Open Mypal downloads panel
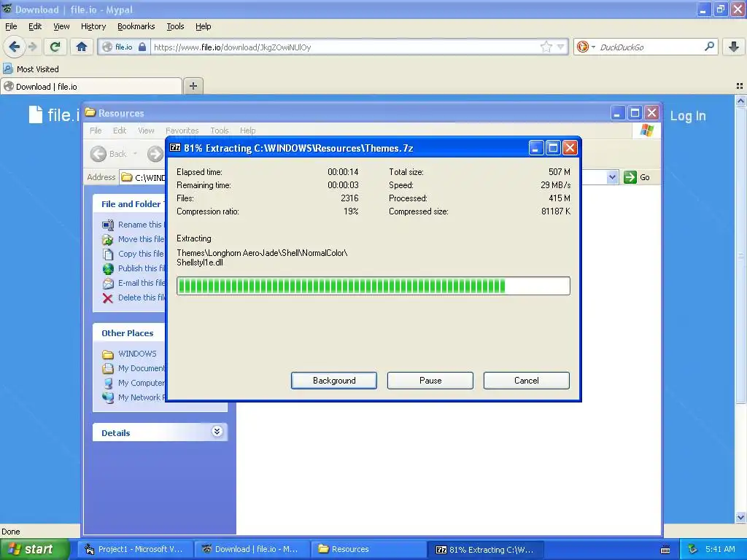Image resolution: width=747 pixels, height=560 pixels. [734, 47]
